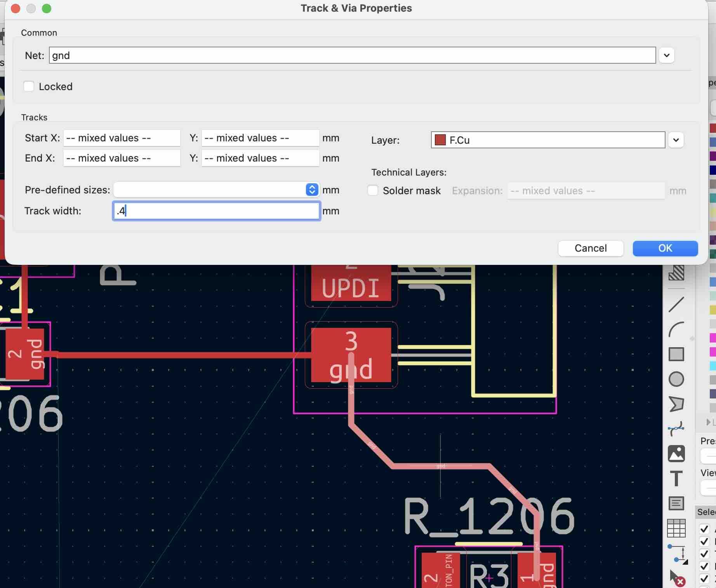
Task: Click pad 3 gnd on the PCB canvas
Action: point(351,355)
